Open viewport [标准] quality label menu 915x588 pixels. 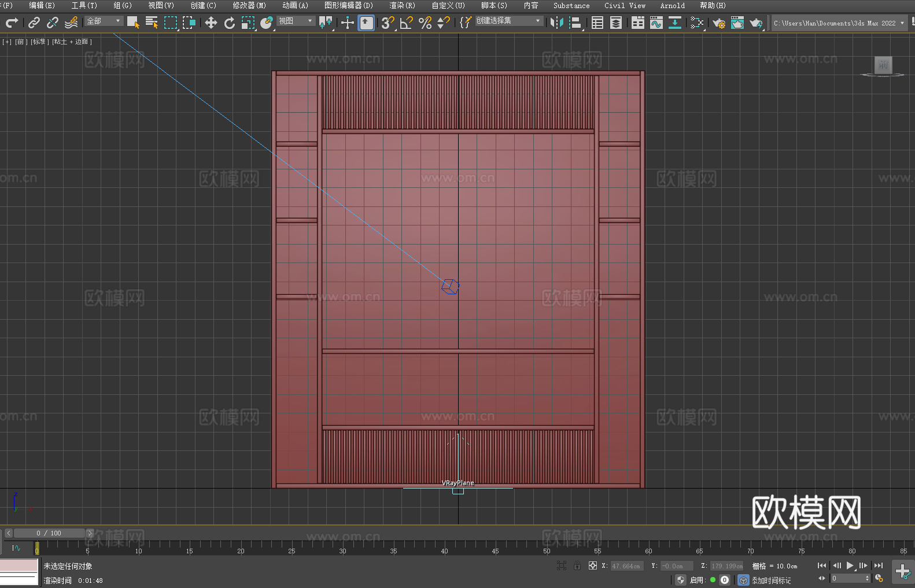click(39, 42)
